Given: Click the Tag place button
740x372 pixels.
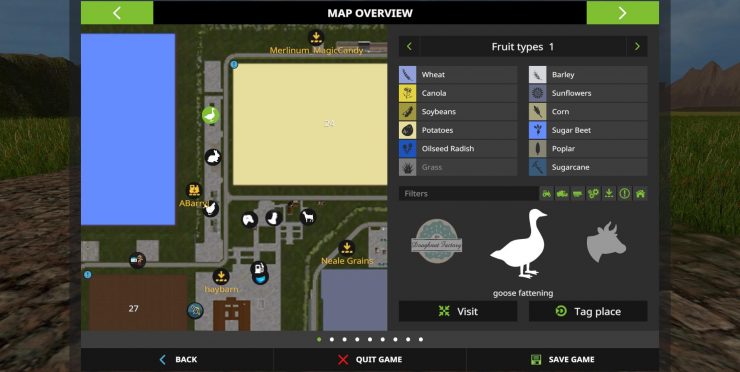Looking at the screenshot, I should click(588, 312).
